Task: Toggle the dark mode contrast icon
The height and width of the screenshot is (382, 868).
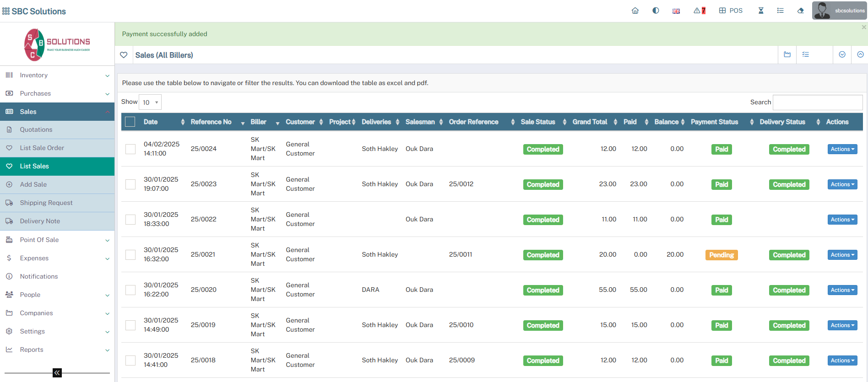Action: (656, 11)
